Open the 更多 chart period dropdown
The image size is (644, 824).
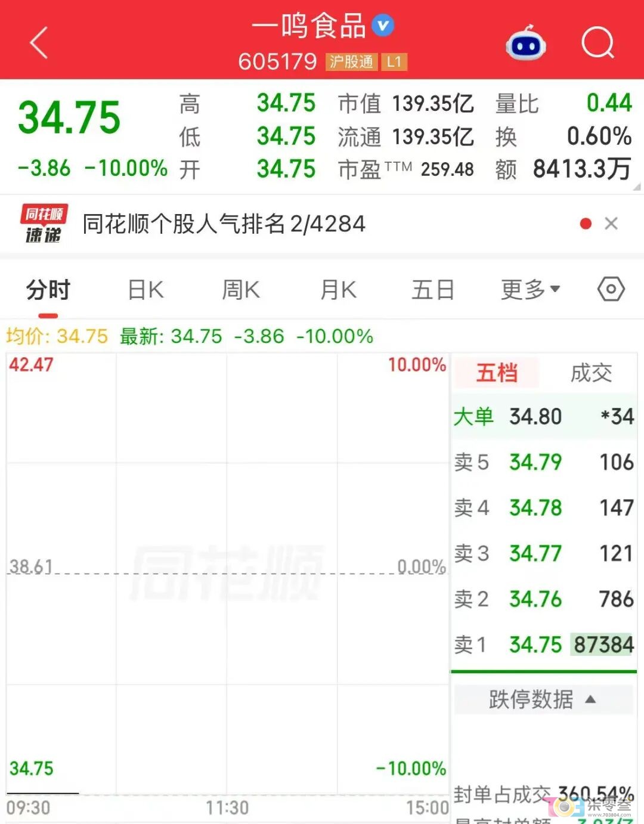pyautogui.click(x=530, y=290)
